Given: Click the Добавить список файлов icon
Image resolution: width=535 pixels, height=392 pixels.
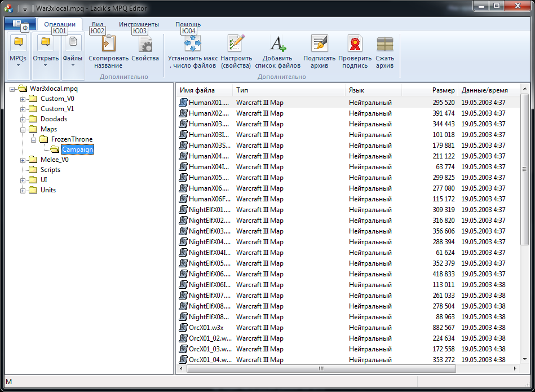Looking at the screenshot, I should (278, 43).
